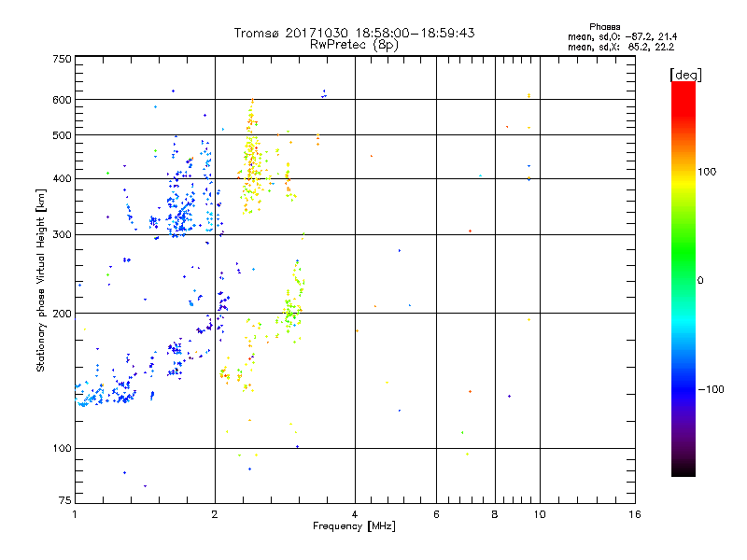This screenshot has width=747, height=560.
Task: Click the y-axis label '600'
Action: 62,100
